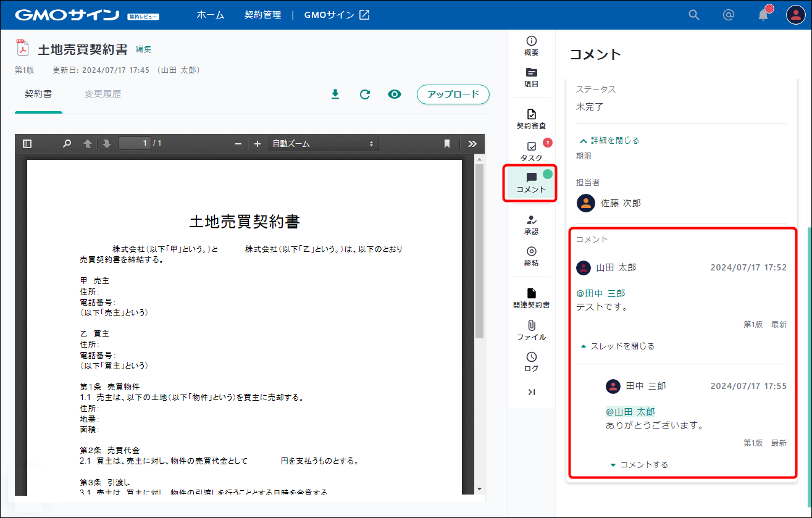The image size is (812, 518).
Task: Click the refresh icon beside download
Action: pyautogui.click(x=365, y=94)
